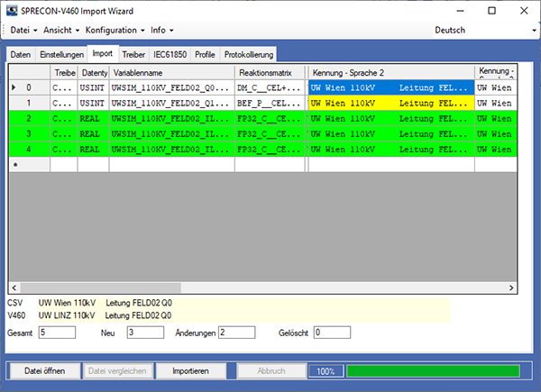This screenshot has width=541, height=392.
Task: Switch to the Treiber tab
Action: click(x=133, y=54)
